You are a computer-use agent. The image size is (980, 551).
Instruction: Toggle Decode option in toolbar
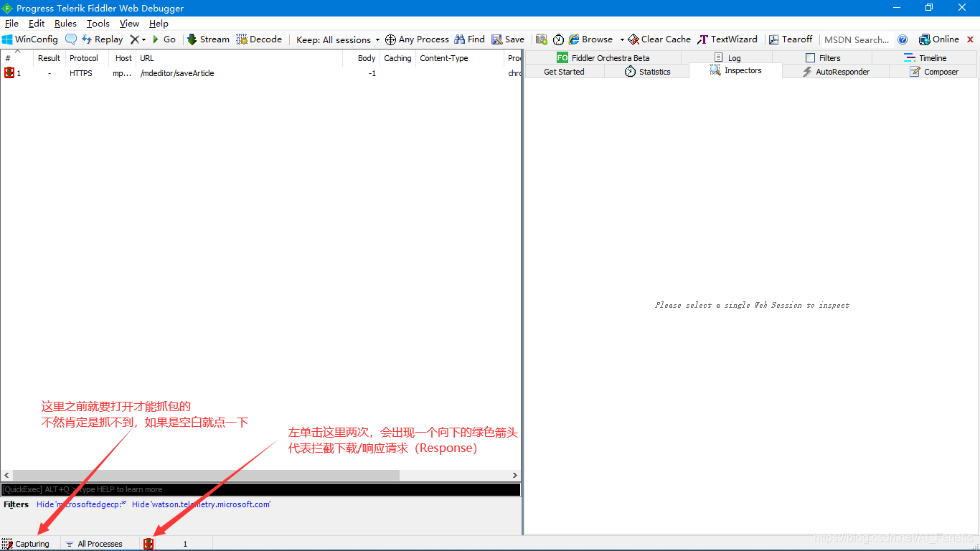click(x=259, y=39)
